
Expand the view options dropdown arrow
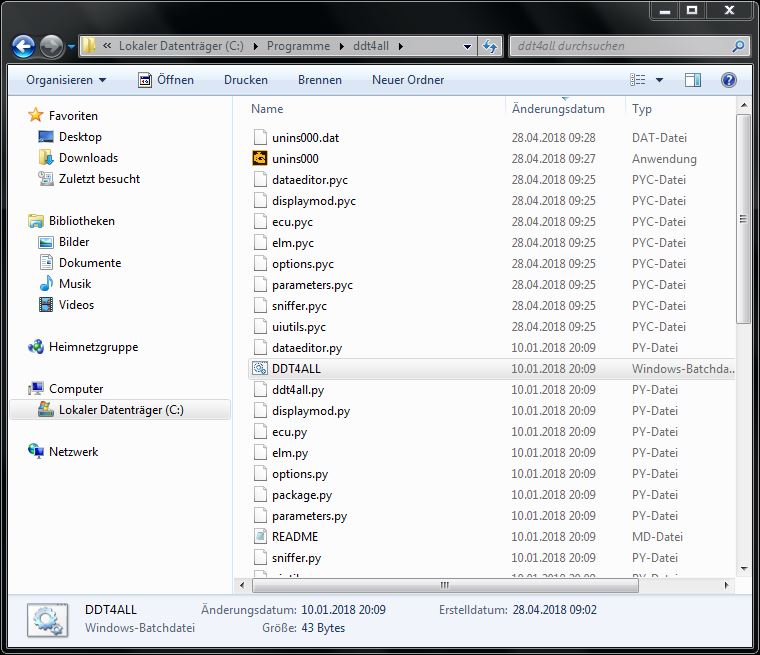coord(659,80)
